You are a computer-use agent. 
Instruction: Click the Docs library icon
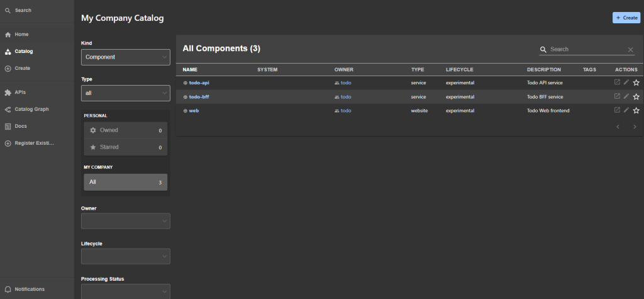[x=8, y=127]
